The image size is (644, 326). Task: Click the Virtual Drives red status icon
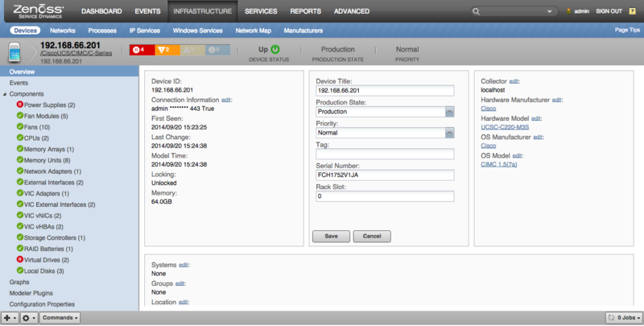pos(19,259)
